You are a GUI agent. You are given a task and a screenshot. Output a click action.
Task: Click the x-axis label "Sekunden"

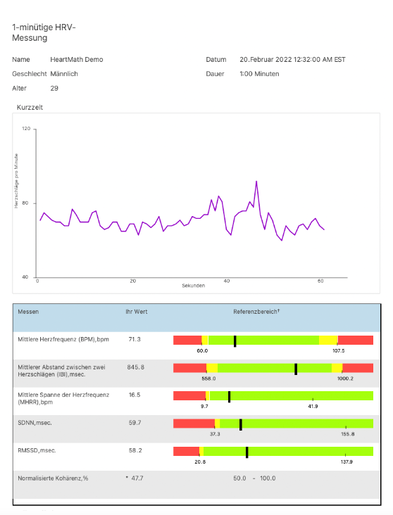click(193, 285)
